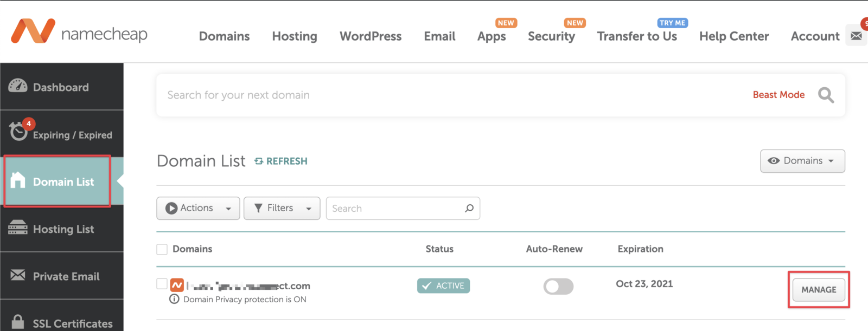
Task: Click the SSL Certificates padlock icon
Action: pyautogui.click(x=18, y=322)
